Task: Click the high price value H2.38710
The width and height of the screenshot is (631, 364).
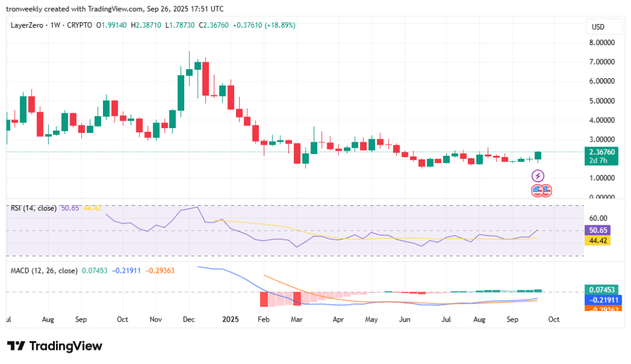Action: 146,25
